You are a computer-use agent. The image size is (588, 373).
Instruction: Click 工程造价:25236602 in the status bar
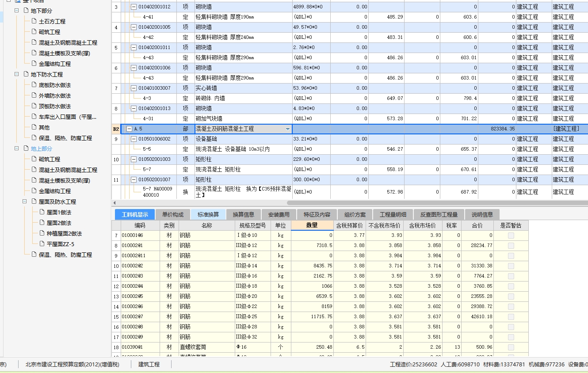[x=413, y=365]
